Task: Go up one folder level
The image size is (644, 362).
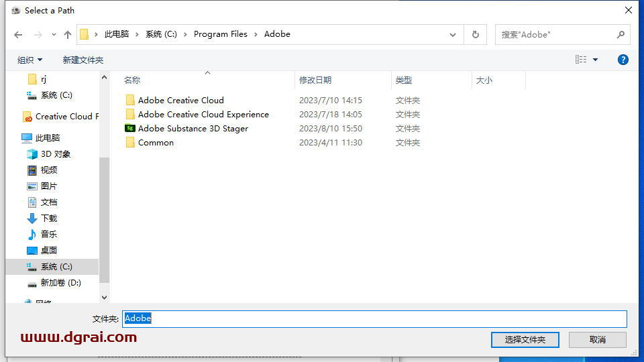Action: tap(67, 35)
